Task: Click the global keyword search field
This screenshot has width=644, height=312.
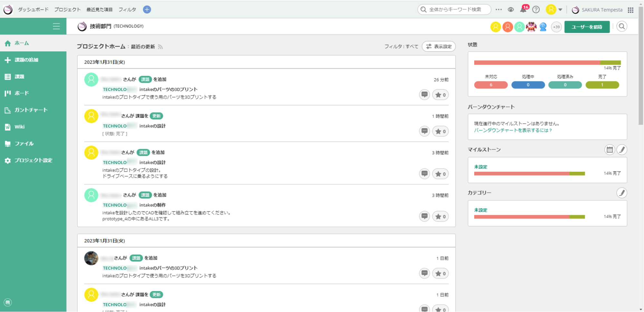Action: pos(454,10)
